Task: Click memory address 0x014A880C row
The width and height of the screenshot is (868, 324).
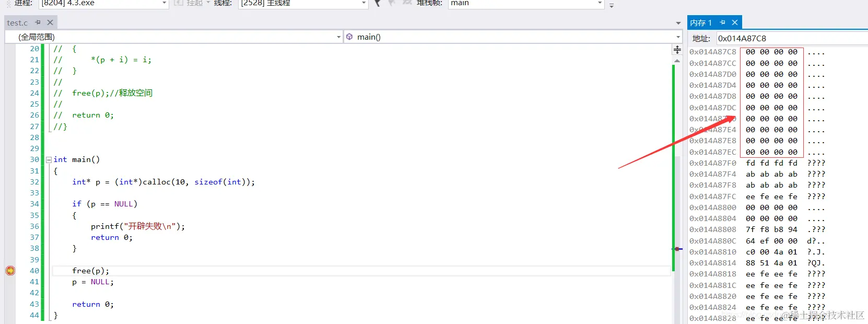Action: click(x=712, y=241)
